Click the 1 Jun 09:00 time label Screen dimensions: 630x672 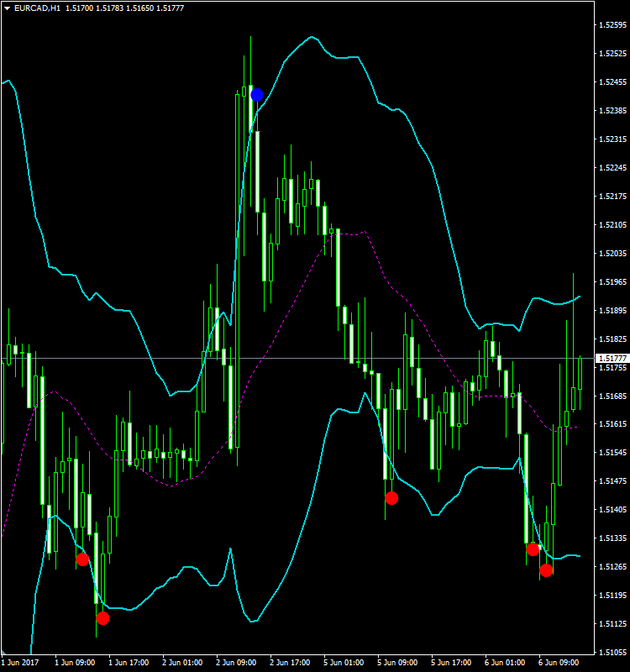pos(75,663)
